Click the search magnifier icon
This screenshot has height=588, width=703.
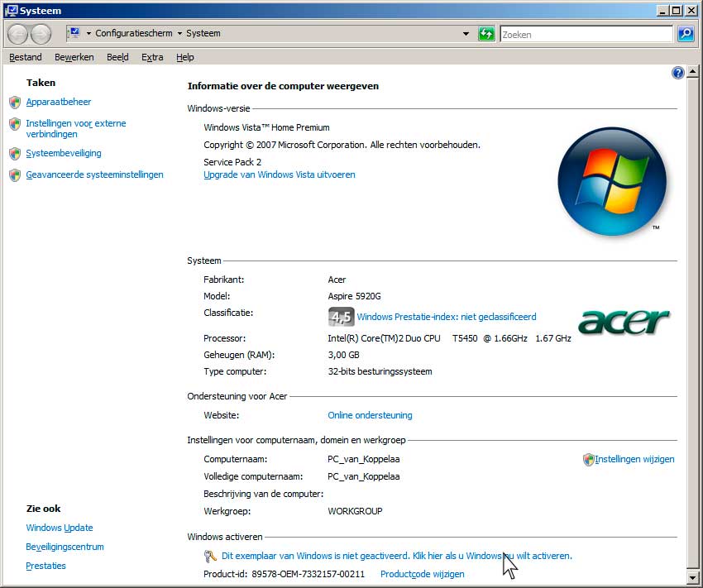(686, 33)
